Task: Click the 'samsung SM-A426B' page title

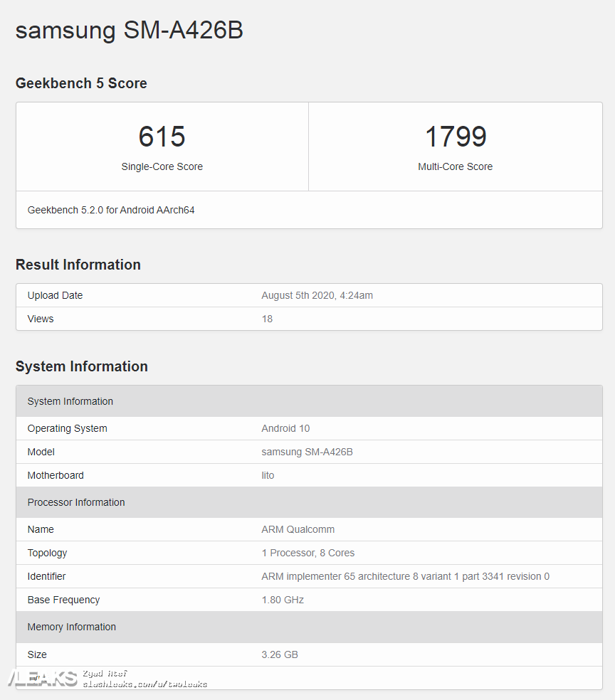Action: 129,31
